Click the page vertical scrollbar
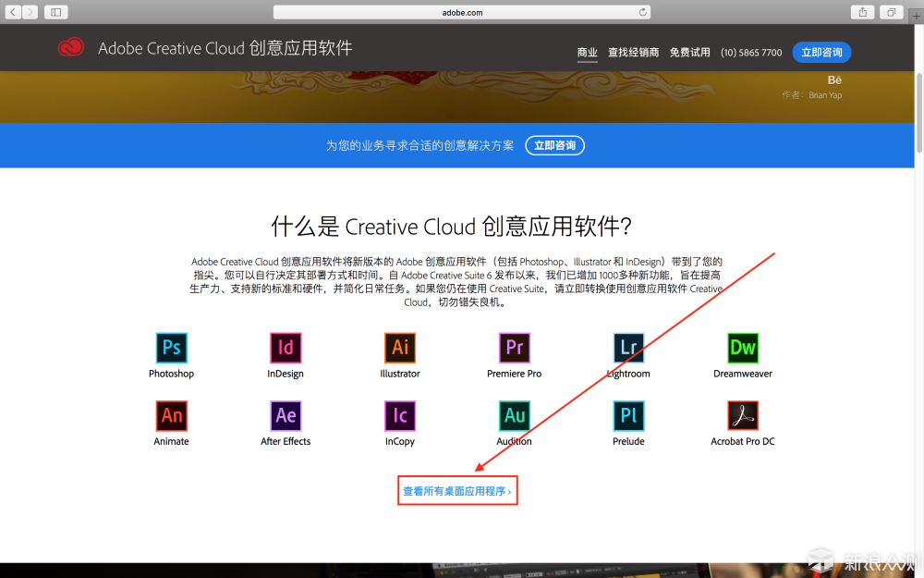 coord(918,112)
